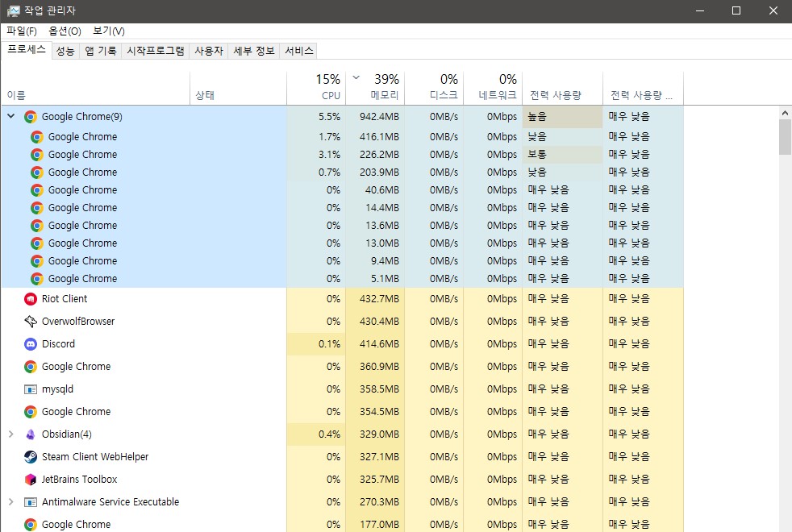
Task: Switch to the 성능 tab
Action: coord(65,51)
